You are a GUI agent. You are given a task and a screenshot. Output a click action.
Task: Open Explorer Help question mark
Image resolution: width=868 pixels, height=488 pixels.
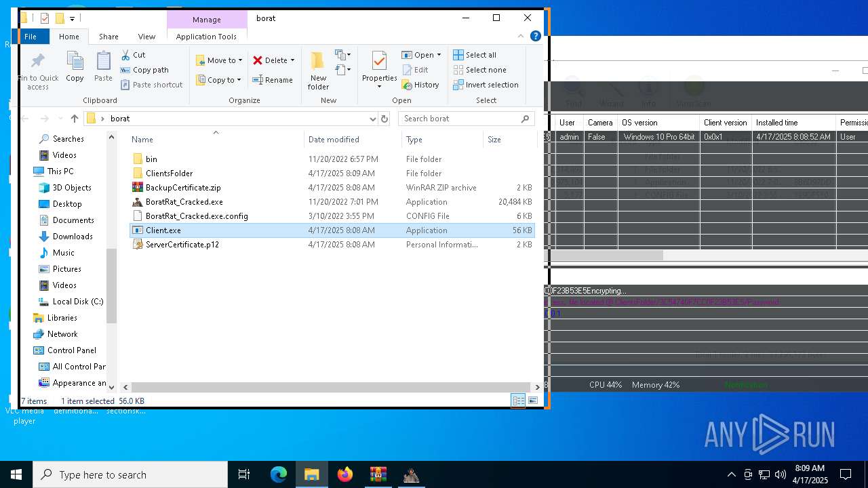click(x=536, y=37)
